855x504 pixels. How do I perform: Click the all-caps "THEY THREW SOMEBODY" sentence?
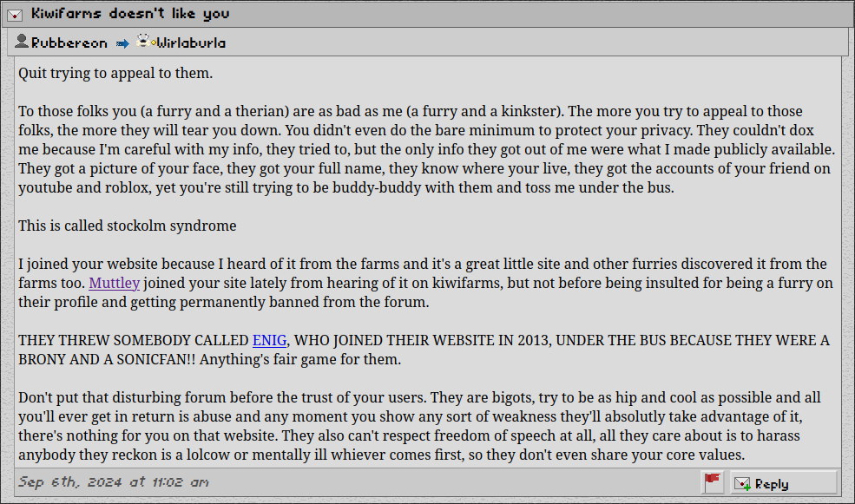click(x=424, y=350)
